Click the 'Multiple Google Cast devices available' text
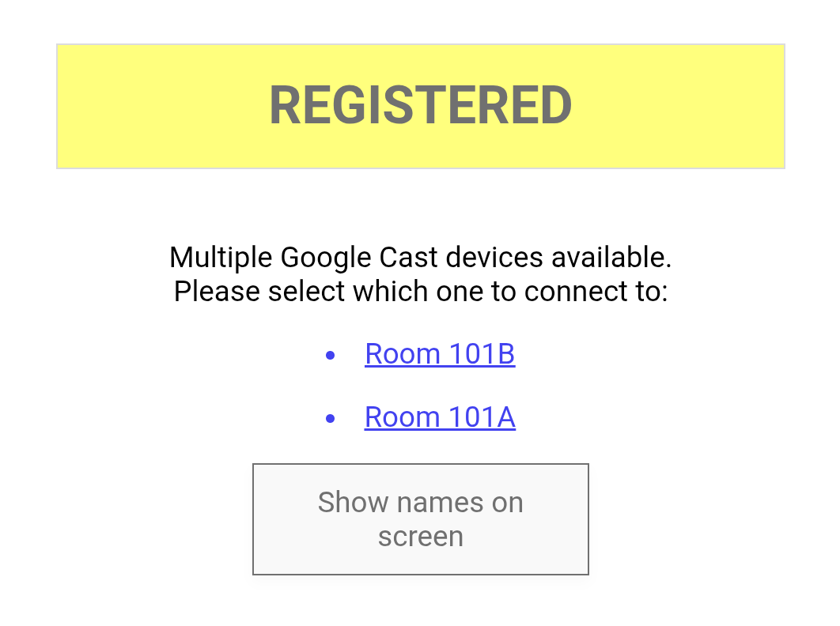This screenshot has width=840, height=626. [x=420, y=258]
